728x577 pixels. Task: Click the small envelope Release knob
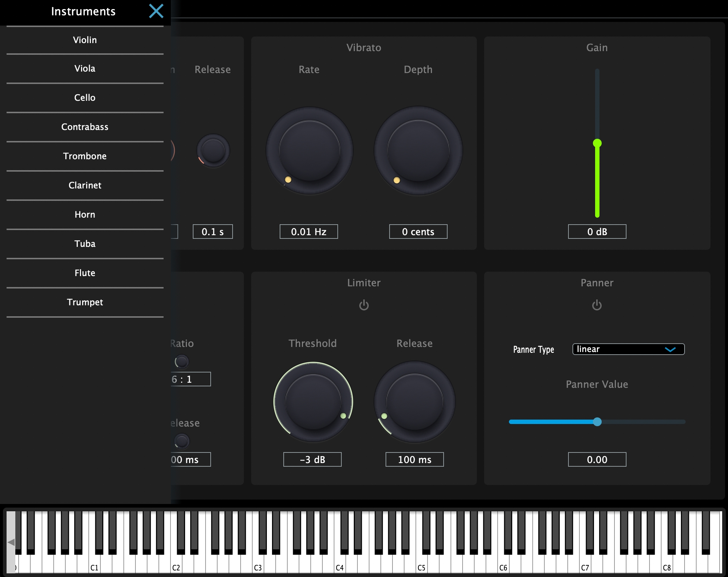(x=213, y=150)
